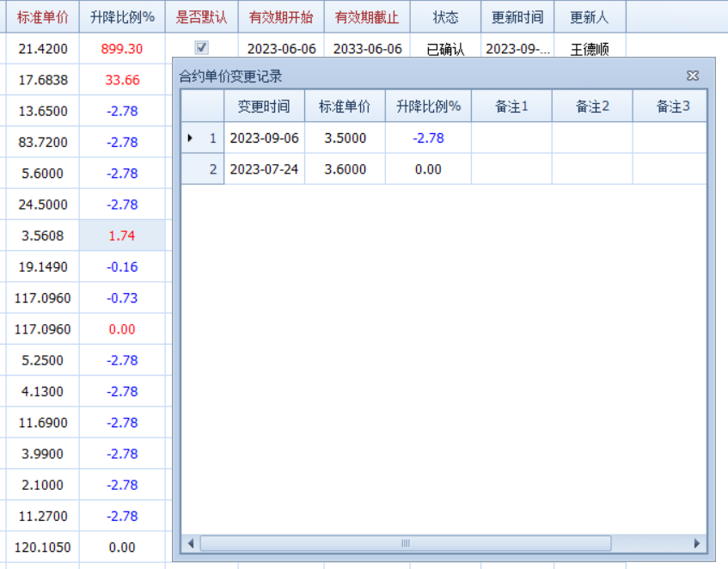Click popup 备注3 column header
The height and width of the screenshot is (569, 728).
(x=670, y=107)
